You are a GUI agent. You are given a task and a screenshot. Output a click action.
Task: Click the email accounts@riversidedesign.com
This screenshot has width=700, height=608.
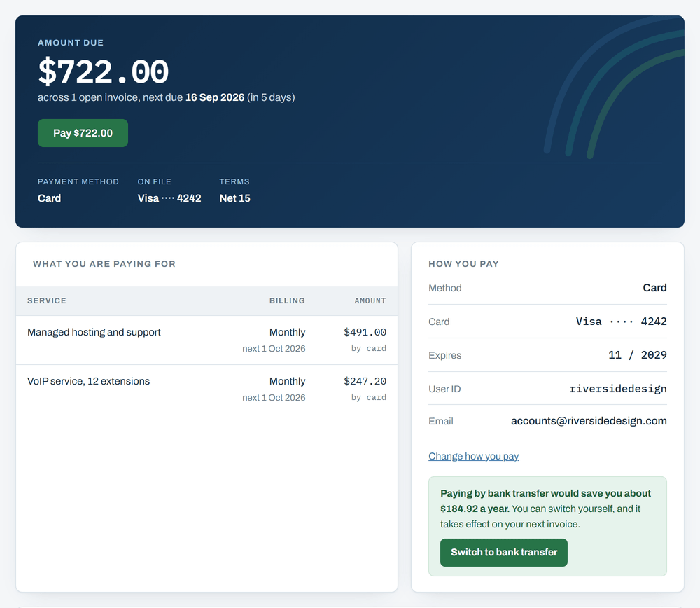[x=589, y=421]
